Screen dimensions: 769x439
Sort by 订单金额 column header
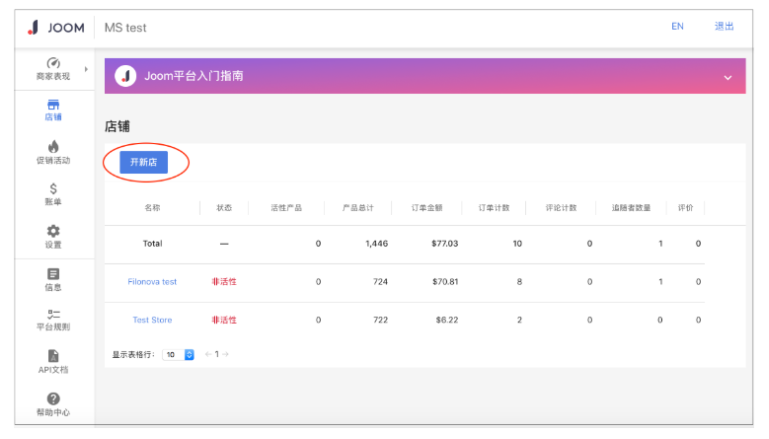[427, 208]
